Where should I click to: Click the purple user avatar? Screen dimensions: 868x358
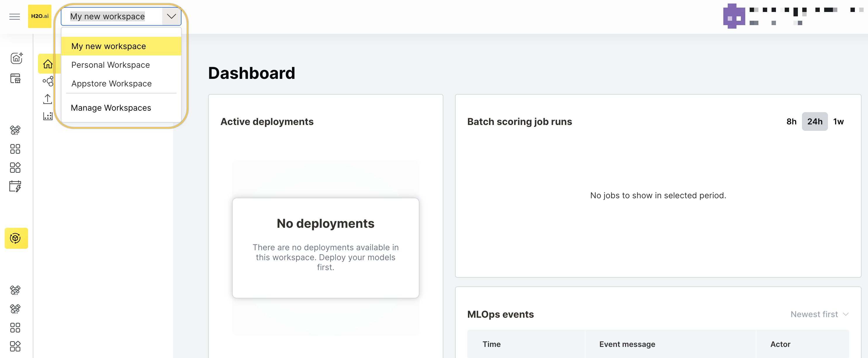coord(734,16)
